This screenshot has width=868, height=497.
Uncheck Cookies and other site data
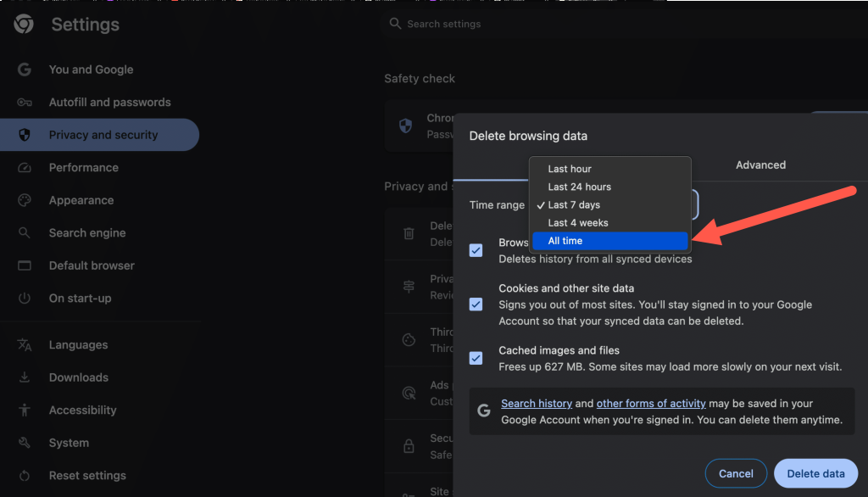[476, 304]
